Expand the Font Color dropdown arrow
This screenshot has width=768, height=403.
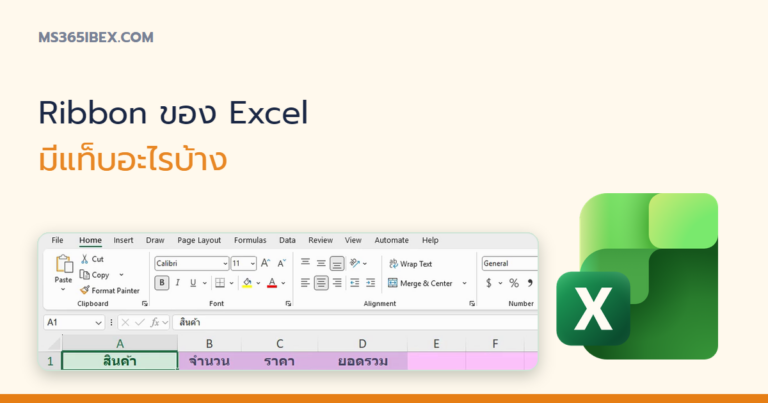[x=283, y=283]
